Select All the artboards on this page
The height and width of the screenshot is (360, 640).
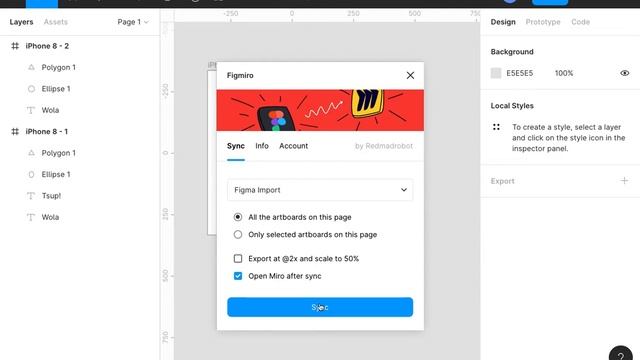click(x=238, y=217)
